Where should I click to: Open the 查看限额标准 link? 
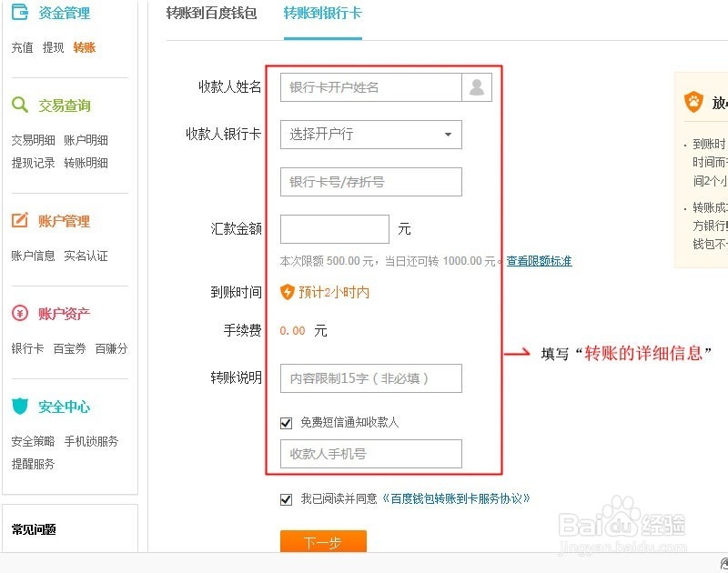(539, 260)
